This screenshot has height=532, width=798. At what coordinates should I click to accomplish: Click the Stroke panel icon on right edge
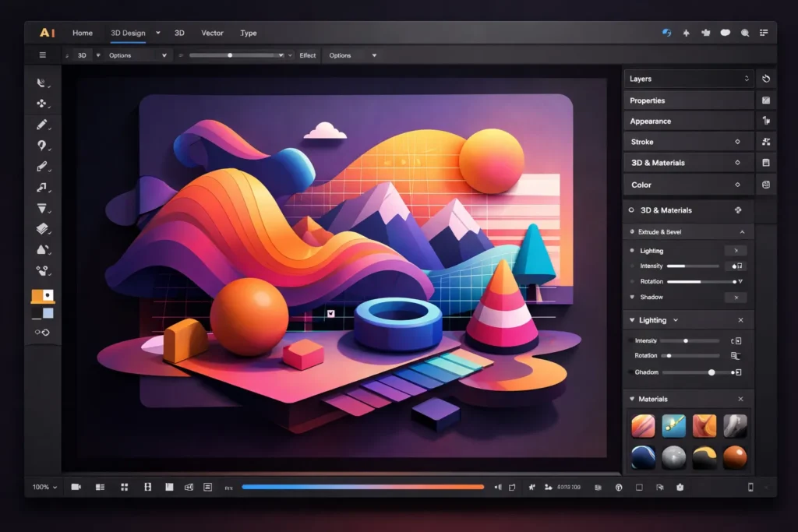click(766, 142)
